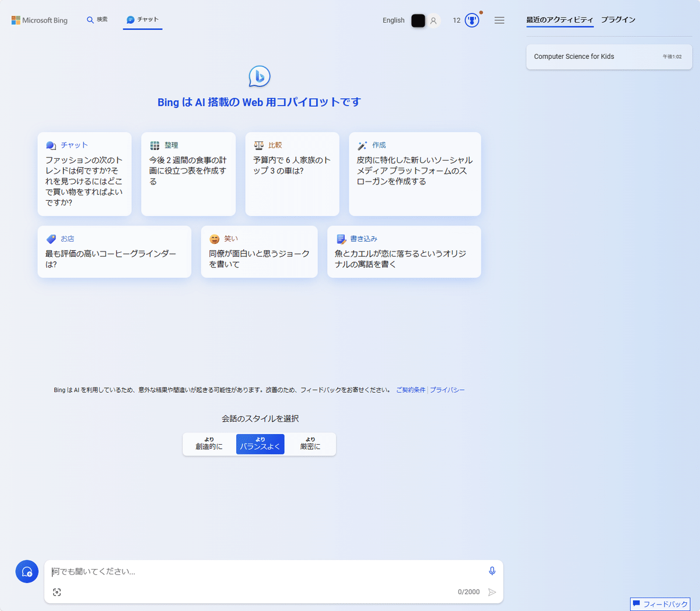Open the 検索 search tab
The height and width of the screenshot is (611, 700).
point(97,20)
